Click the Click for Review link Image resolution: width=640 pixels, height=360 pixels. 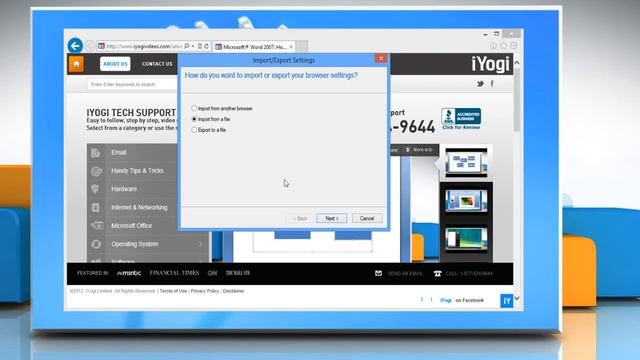tap(461, 127)
